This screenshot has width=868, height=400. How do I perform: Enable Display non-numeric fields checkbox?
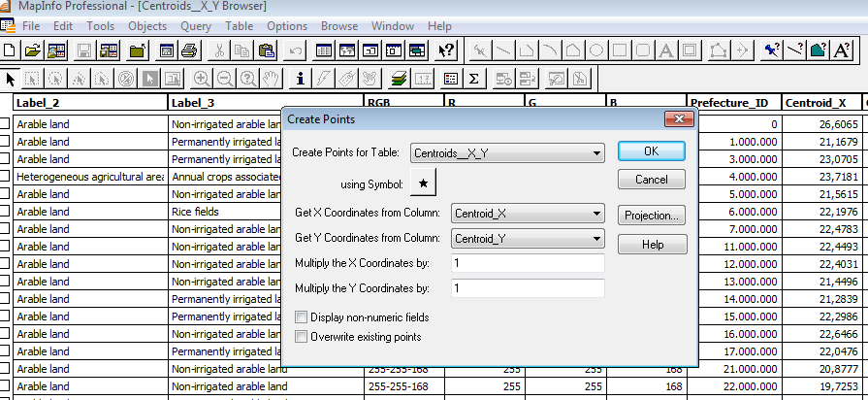pyautogui.click(x=302, y=317)
